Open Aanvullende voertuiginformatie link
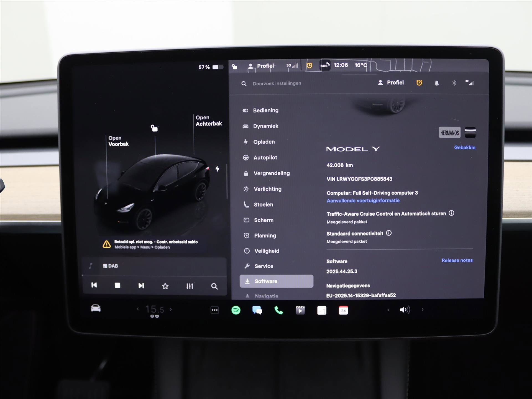The image size is (532, 399). (363, 201)
